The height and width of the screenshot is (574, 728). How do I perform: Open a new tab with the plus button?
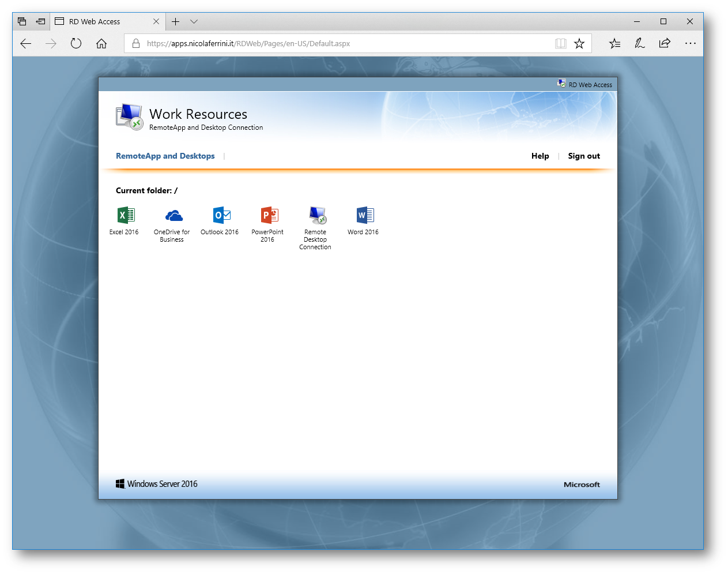(x=176, y=21)
